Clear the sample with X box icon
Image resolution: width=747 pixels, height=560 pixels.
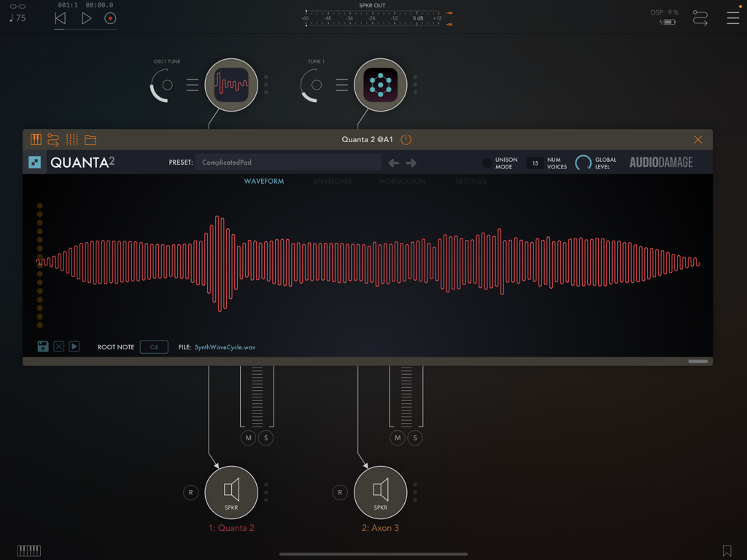(x=58, y=346)
